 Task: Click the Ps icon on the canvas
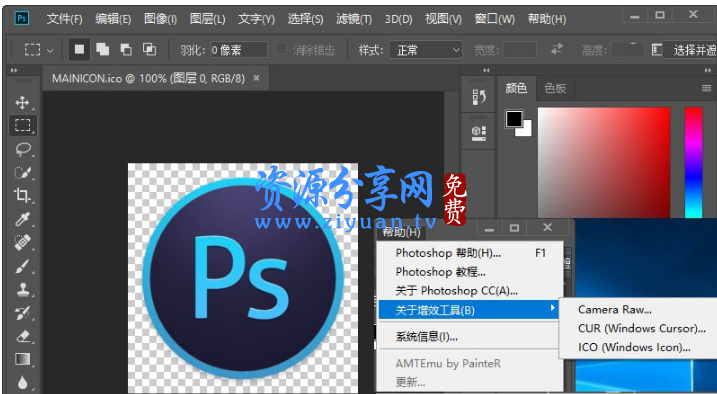243,278
